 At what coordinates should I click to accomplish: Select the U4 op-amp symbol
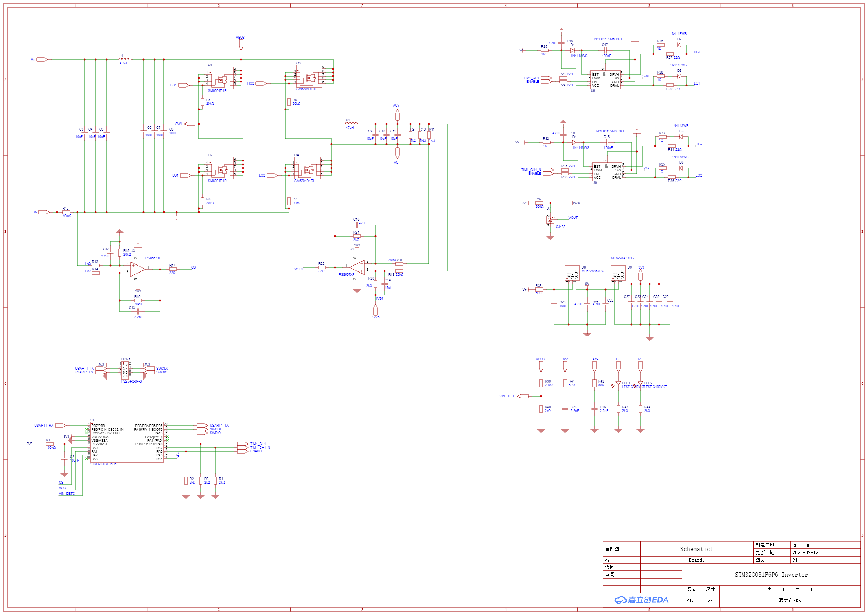[x=357, y=267]
